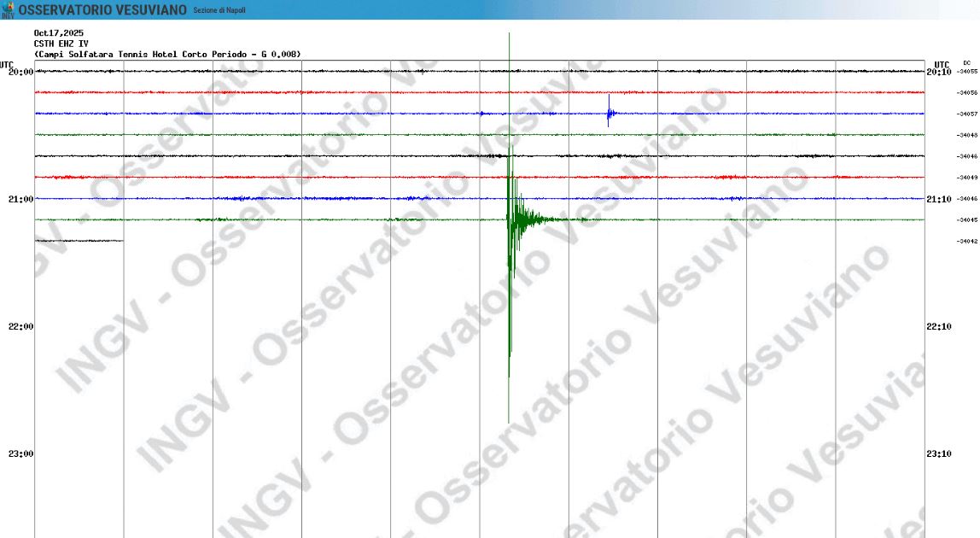Screen dimensions: 980x538
Task: Click the OSSERVATORIO VESUVIANO title
Action: coord(102,9)
